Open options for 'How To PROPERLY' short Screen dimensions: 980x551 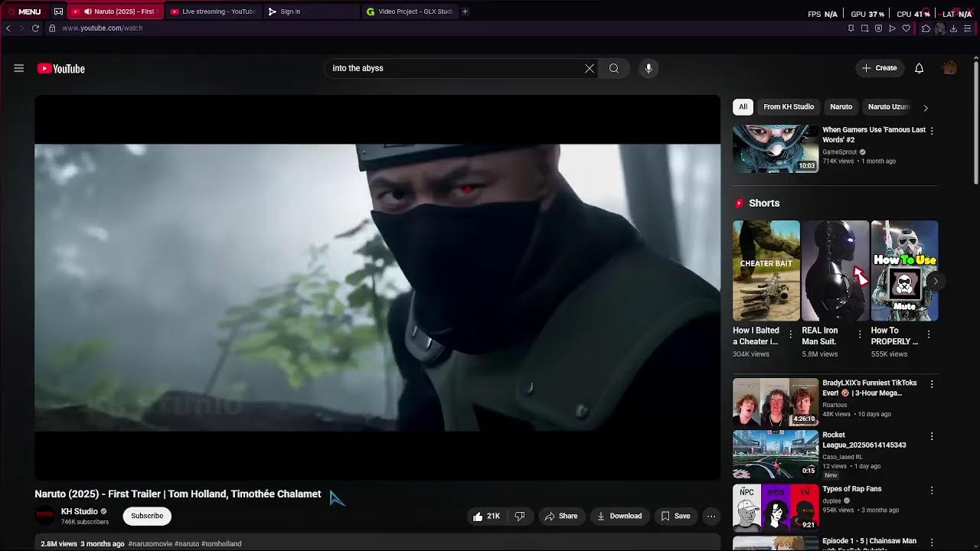pyautogui.click(x=929, y=334)
